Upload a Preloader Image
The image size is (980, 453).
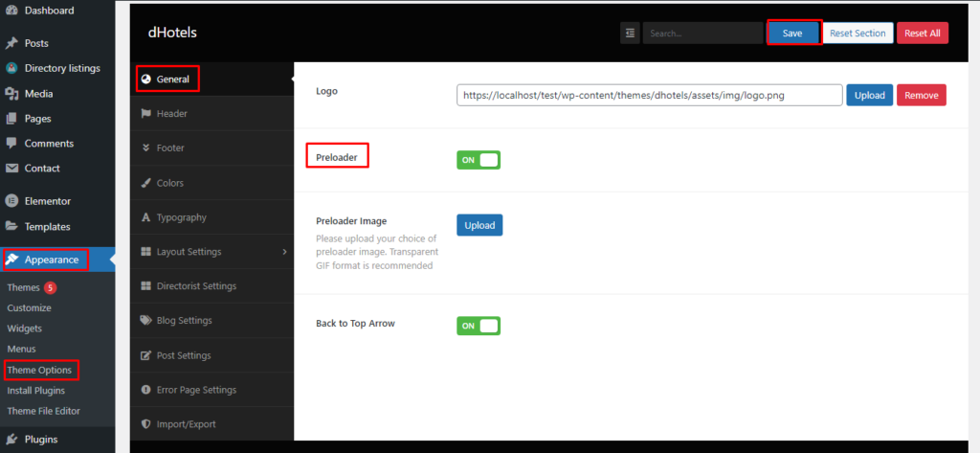(x=479, y=225)
